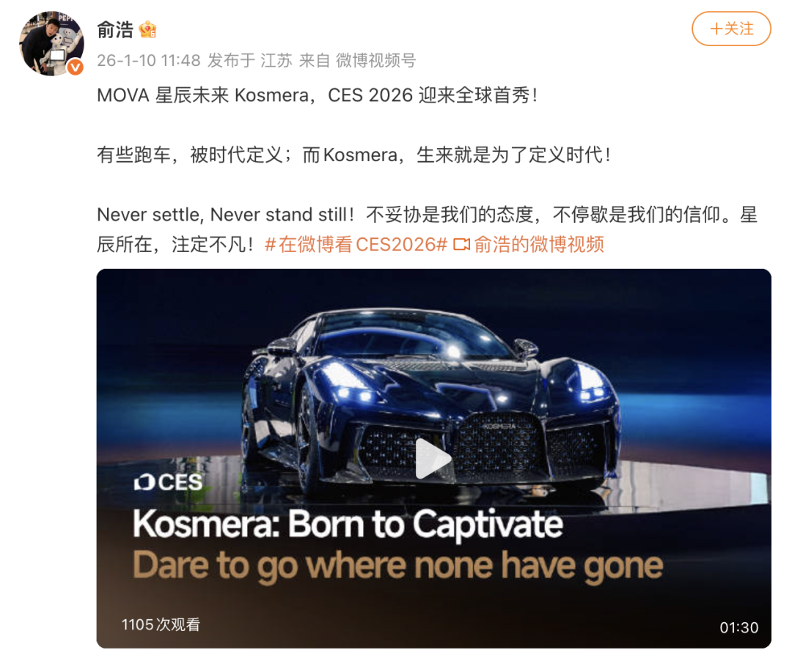
Task: Open the 俞浩 username link
Action: pos(115,30)
